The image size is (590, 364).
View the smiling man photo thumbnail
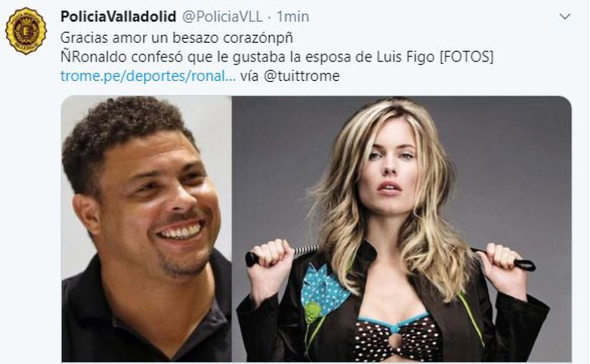point(146,229)
